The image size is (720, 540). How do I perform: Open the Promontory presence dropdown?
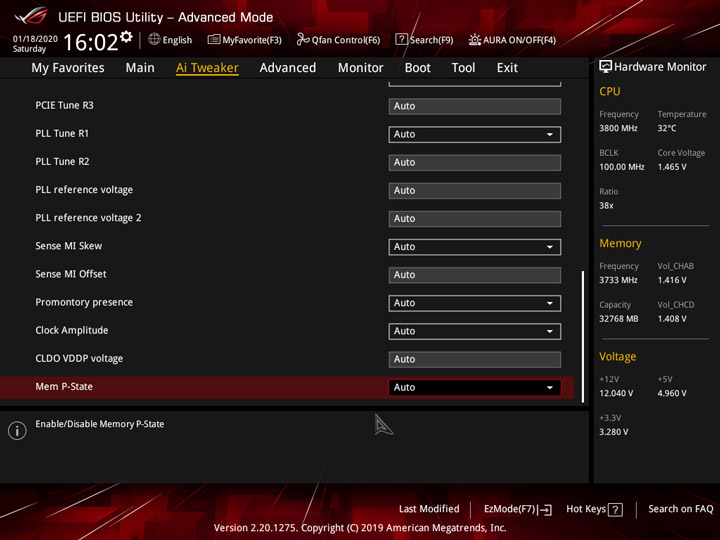[474, 303]
